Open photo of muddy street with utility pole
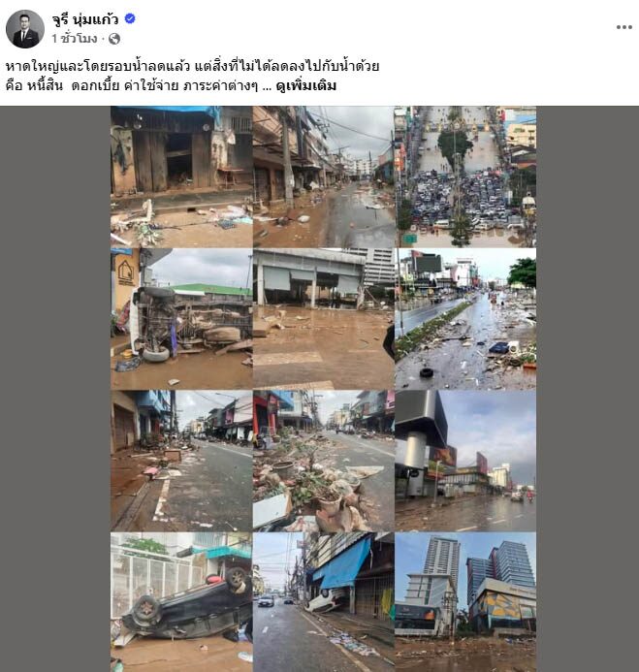639x672 pixels. pos(324,176)
